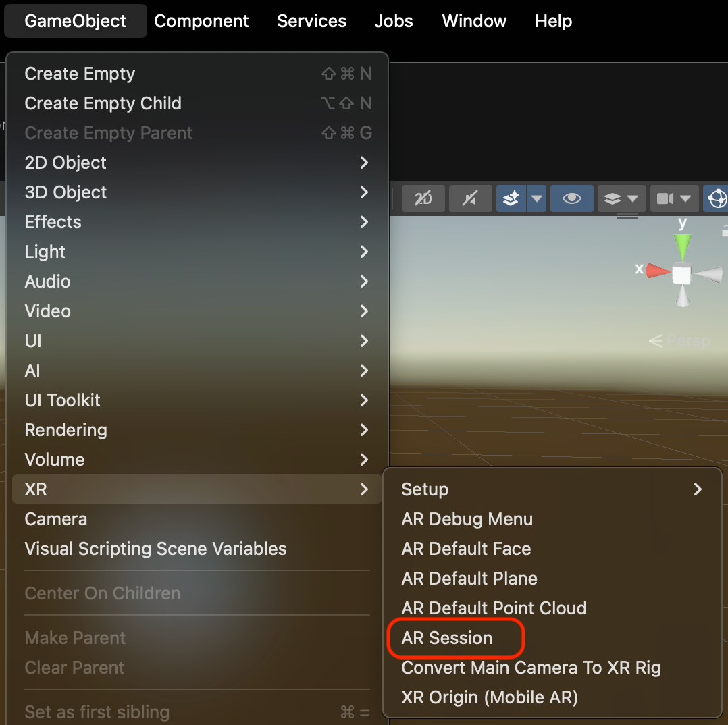Choose Camera from the GameObject menu
Screen dimensions: 728x725
coord(197,519)
